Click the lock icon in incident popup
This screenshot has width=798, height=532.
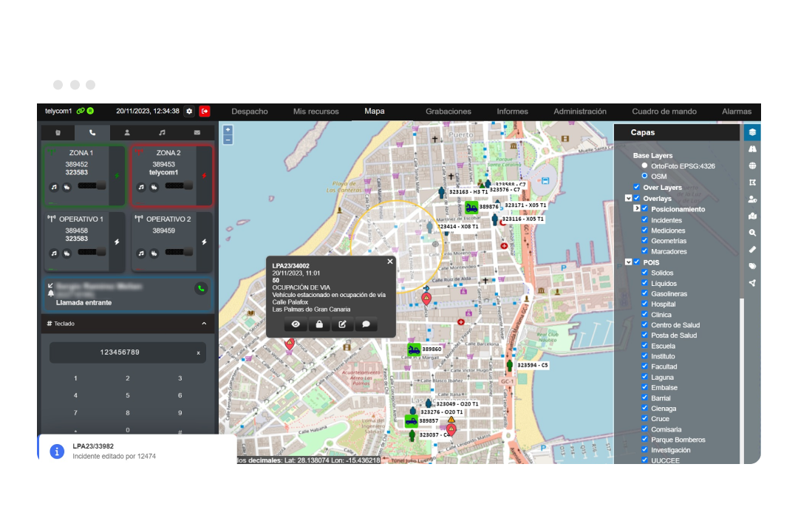(x=319, y=324)
